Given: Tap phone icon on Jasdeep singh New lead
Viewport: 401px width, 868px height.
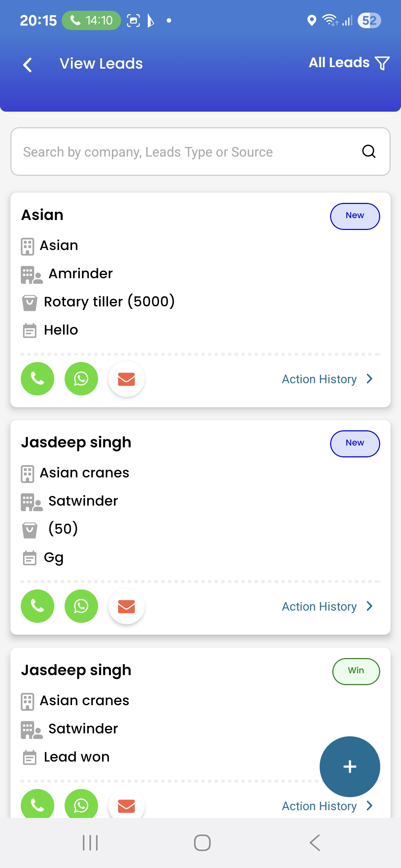Looking at the screenshot, I should (x=38, y=606).
